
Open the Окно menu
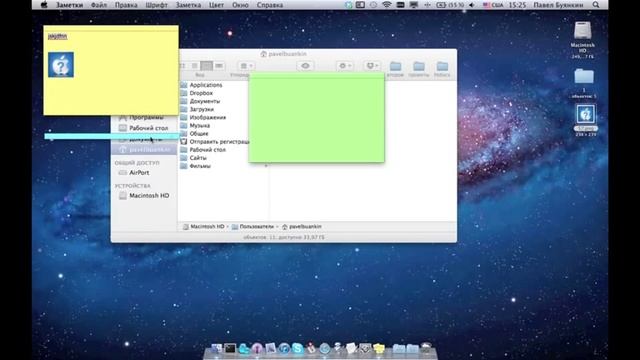tap(240, 5)
